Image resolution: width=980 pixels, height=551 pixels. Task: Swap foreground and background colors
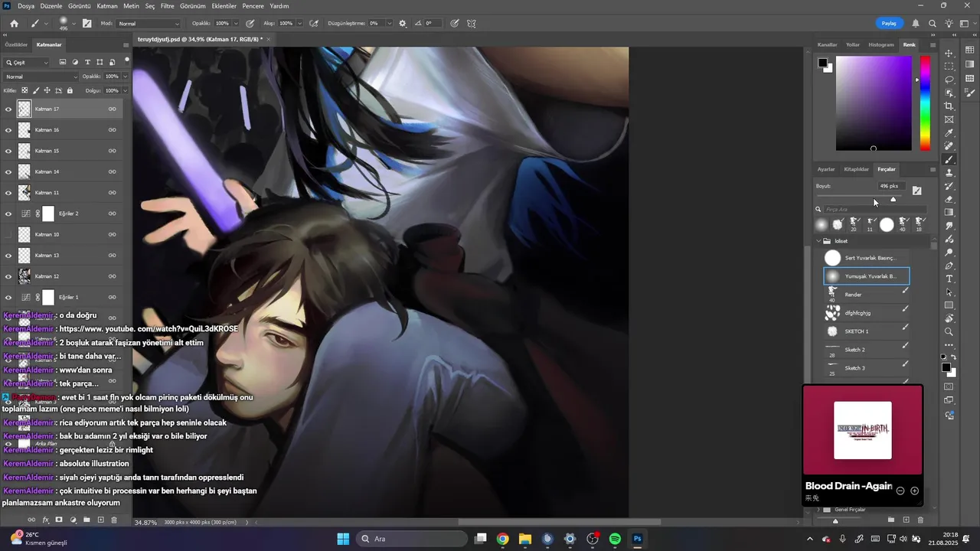[954, 357]
